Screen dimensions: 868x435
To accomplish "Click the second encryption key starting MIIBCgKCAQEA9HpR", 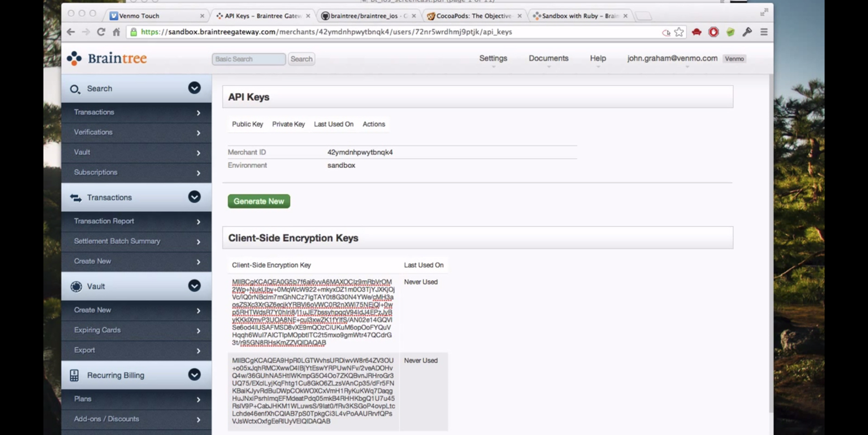I will (313, 391).
